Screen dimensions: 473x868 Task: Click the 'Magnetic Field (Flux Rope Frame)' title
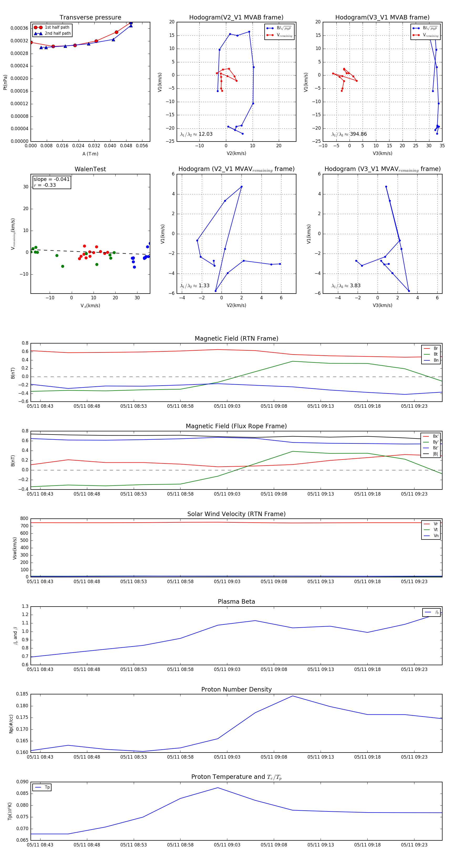[236, 426]
